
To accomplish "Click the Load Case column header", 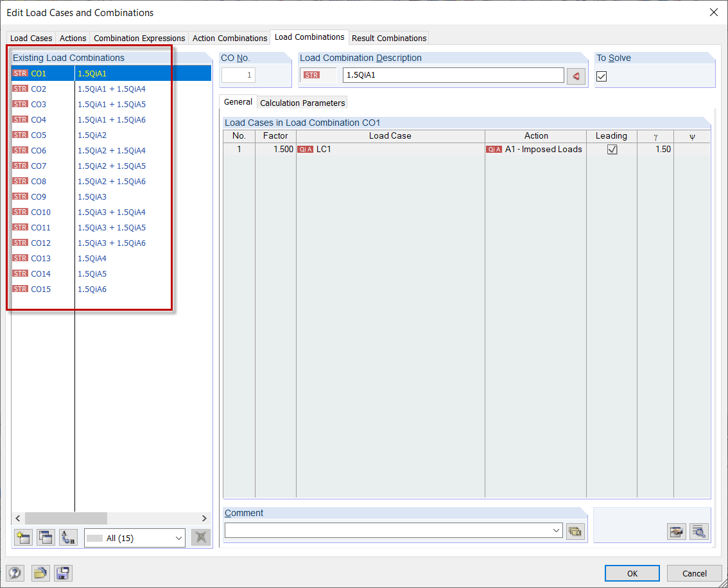I will [x=390, y=136].
